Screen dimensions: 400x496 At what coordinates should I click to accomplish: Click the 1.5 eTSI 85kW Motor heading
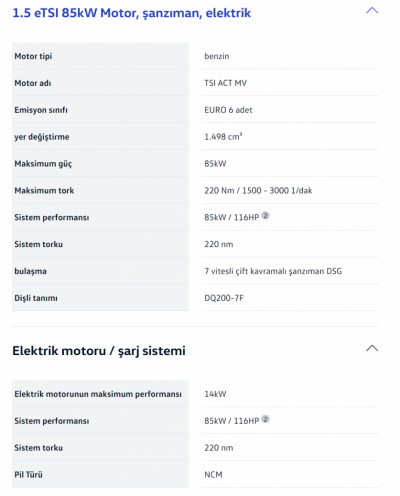coord(131,13)
